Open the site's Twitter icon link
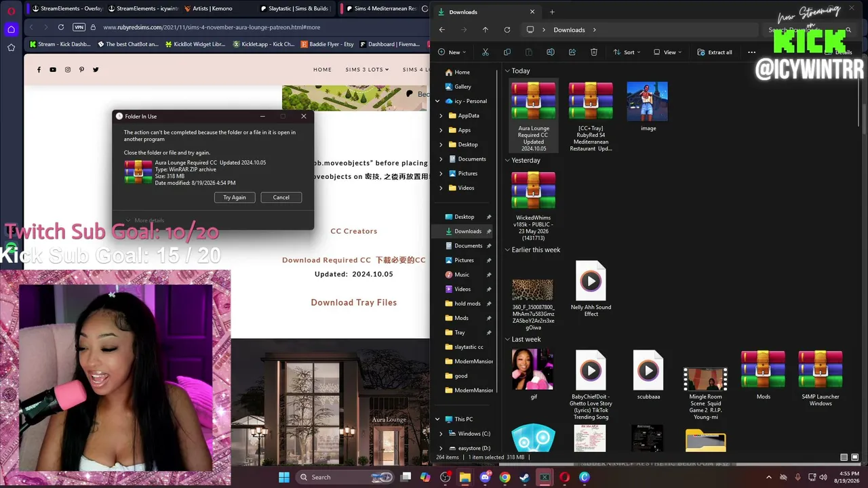 [96, 70]
